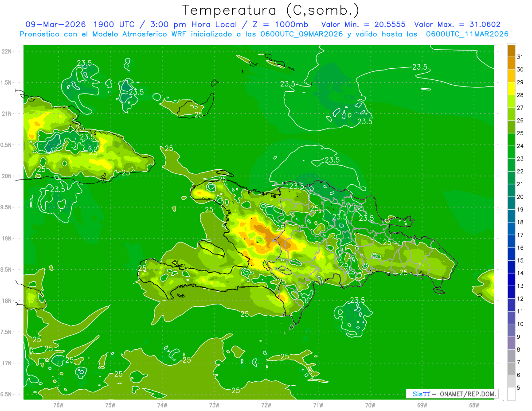Click the "74W" longitude label

(162, 404)
